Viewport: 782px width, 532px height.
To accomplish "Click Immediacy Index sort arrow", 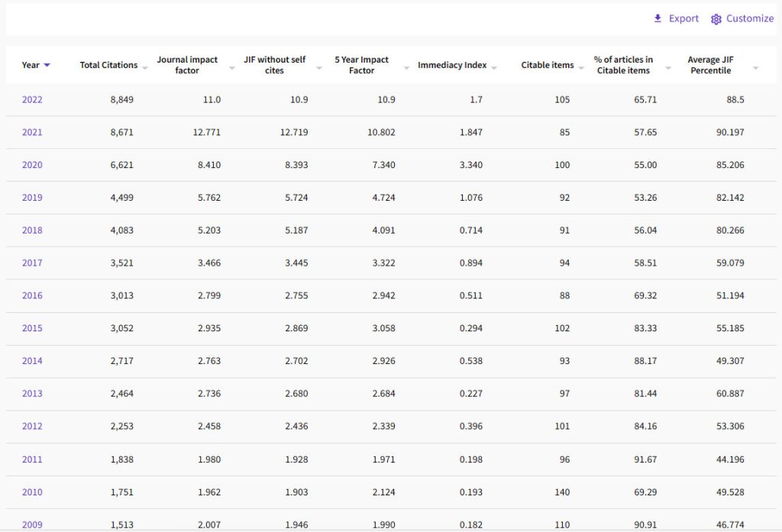I will [494, 67].
